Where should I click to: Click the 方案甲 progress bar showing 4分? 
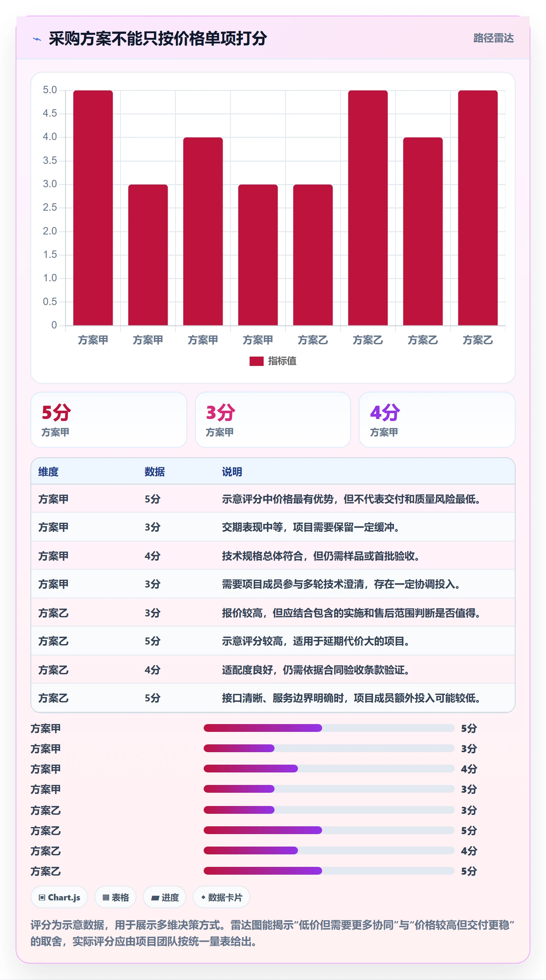coord(329,769)
